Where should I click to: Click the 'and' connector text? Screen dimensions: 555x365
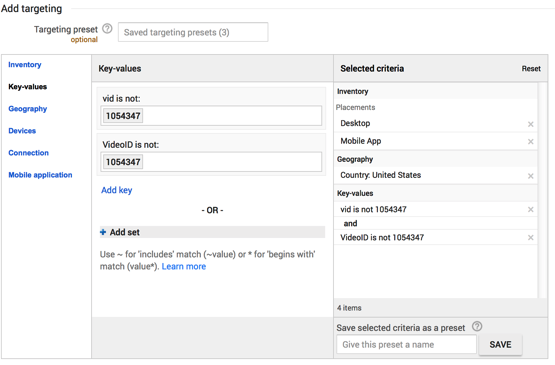coord(350,223)
